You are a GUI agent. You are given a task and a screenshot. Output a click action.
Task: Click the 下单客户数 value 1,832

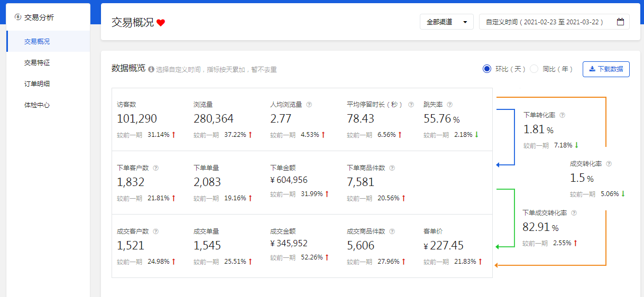point(131,182)
